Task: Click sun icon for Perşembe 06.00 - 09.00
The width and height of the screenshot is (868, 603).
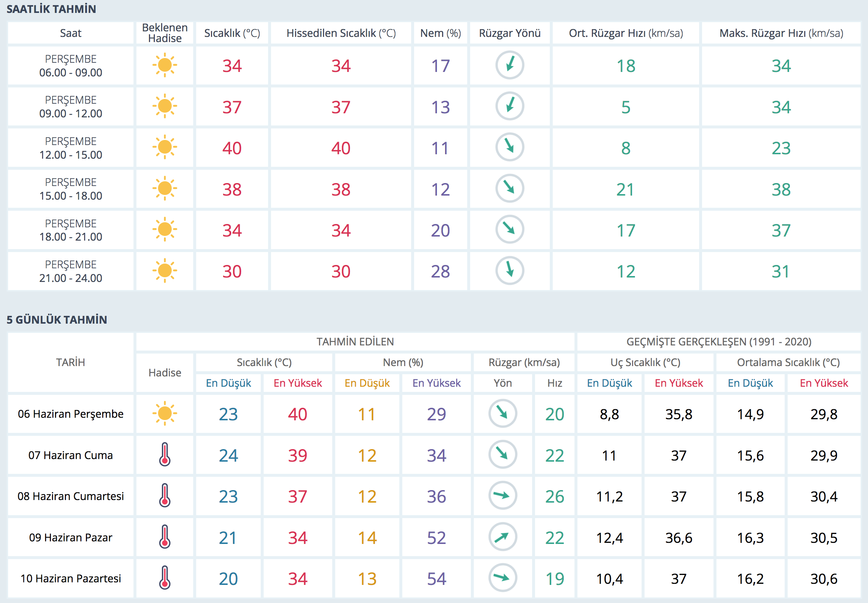Action: pos(164,65)
